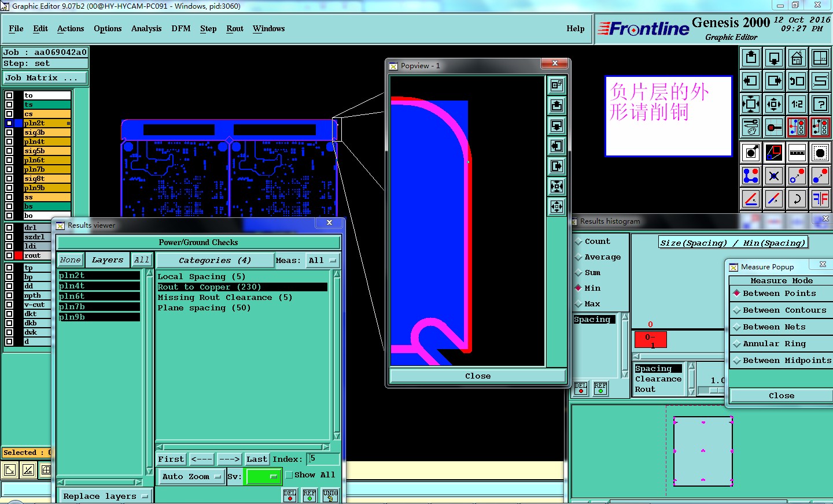Click the blue color swatch of layer pln2t
Image resolution: width=833 pixels, height=504 pixels.
click(19, 123)
